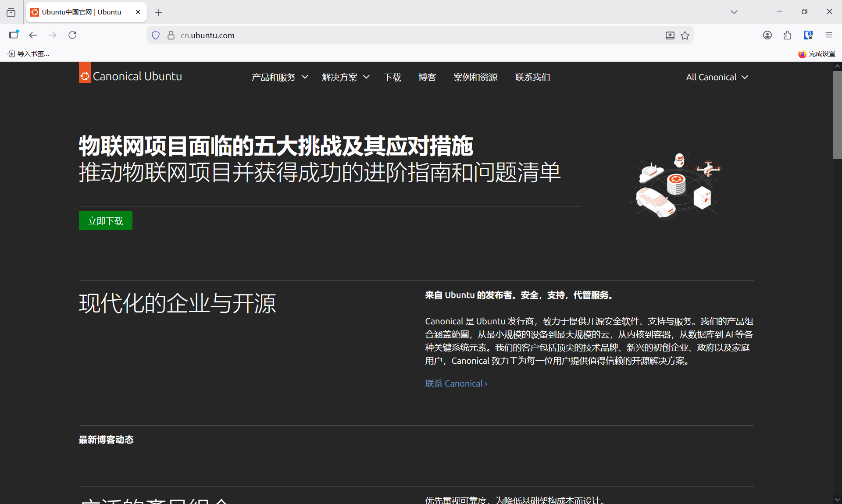Minimize the Firefox window
The height and width of the screenshot is (504, 842).
[x=779, y=12]
